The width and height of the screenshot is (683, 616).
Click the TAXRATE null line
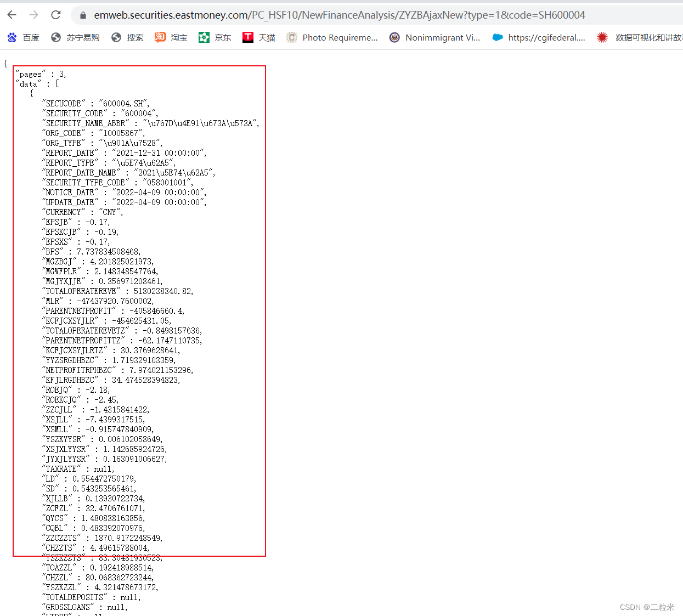[x=78, y=469]
